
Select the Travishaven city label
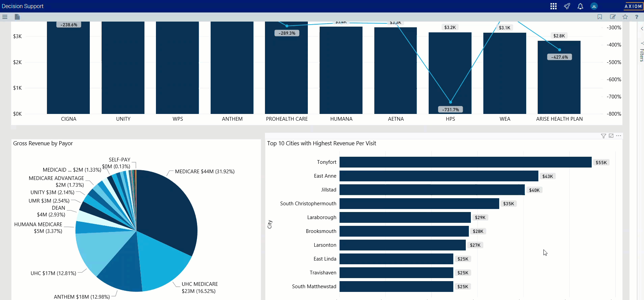323,273
